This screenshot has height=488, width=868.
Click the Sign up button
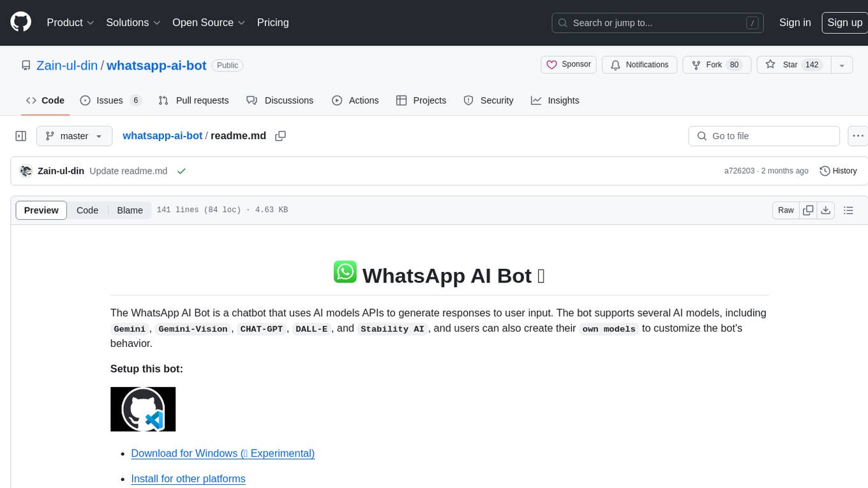(x=844, y=22)
